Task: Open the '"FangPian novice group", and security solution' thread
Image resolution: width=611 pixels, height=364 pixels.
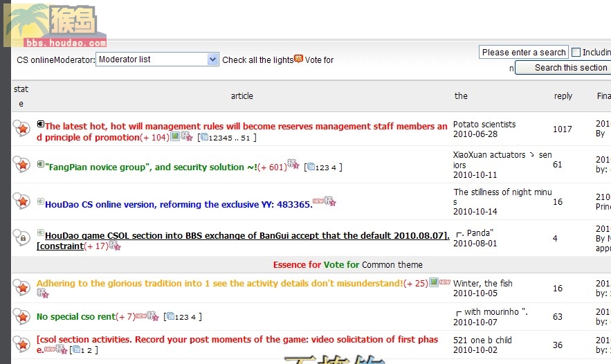Action: pyautogui.click(x=151, y=167)
